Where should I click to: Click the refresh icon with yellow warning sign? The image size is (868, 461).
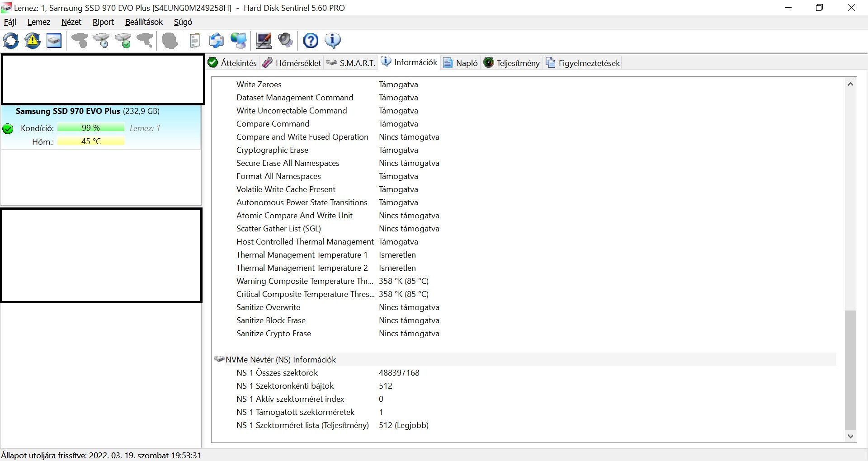tap(33, 41)
